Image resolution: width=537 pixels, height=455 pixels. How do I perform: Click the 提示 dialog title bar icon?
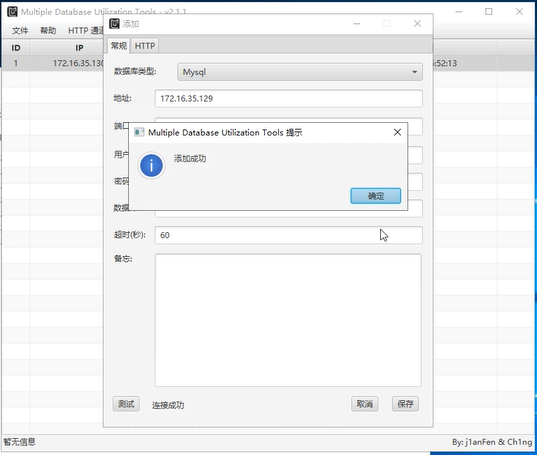point(139,132)
